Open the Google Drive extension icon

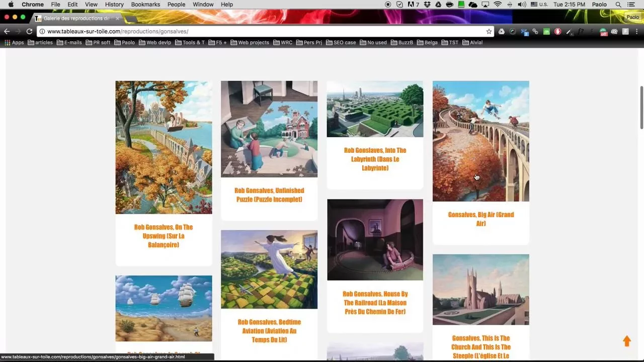pyautogui.click(x=502, y=31)
